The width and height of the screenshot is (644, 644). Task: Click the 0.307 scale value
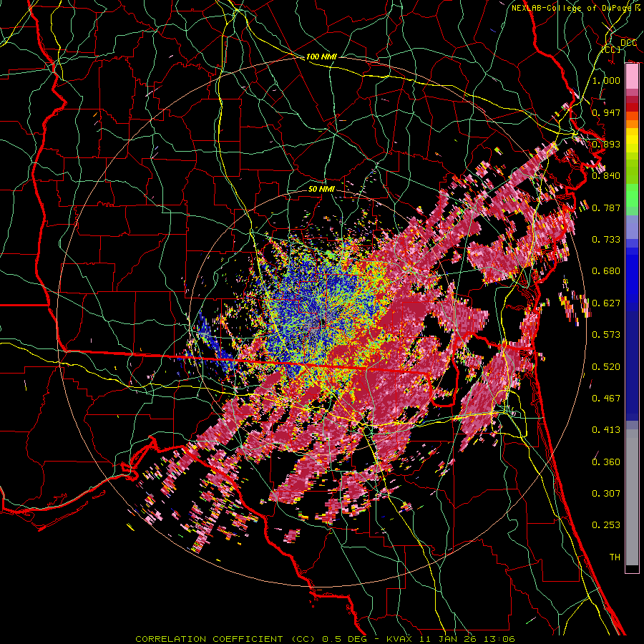(606, 494)
